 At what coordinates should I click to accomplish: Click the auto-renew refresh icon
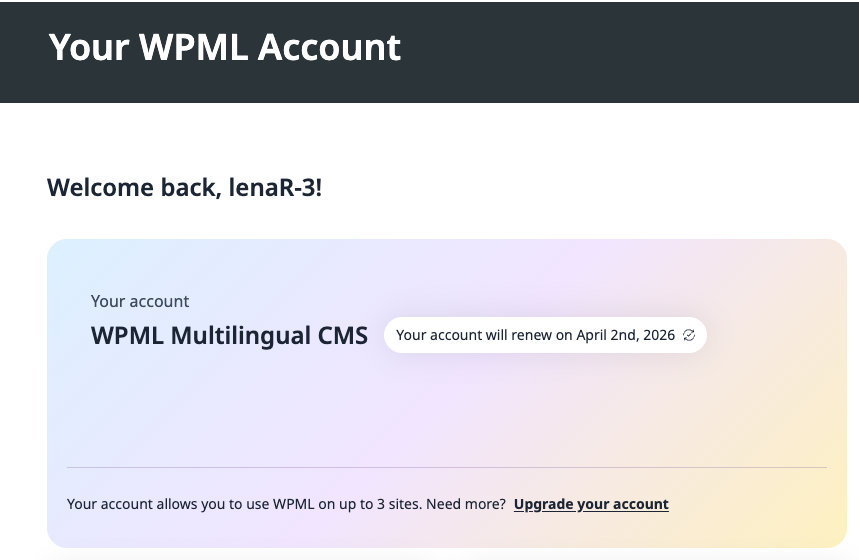tap(689, 336)
